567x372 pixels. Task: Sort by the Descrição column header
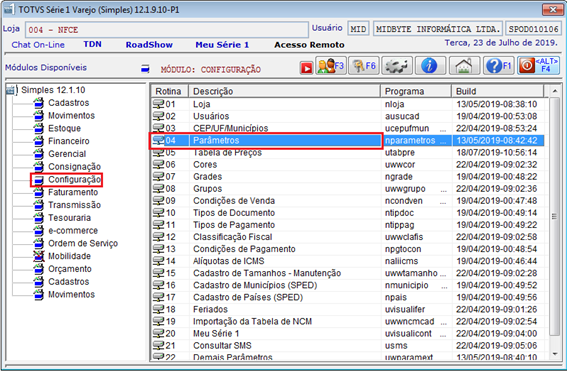pos(285,91)
